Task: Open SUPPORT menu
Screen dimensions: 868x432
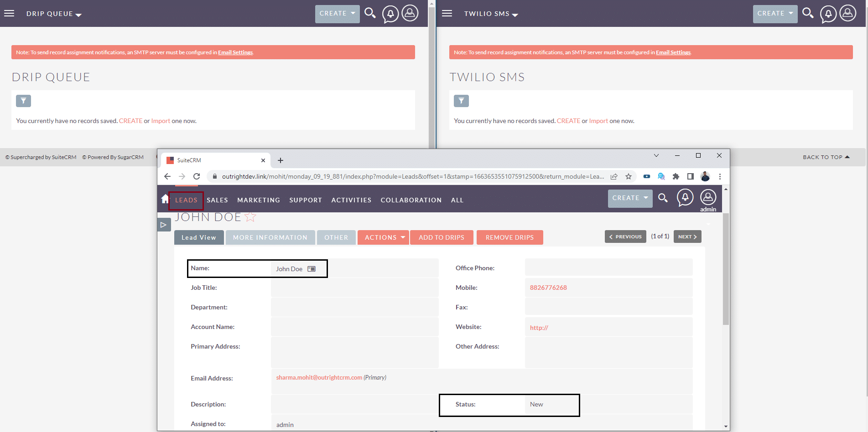Action: point(306,200)
